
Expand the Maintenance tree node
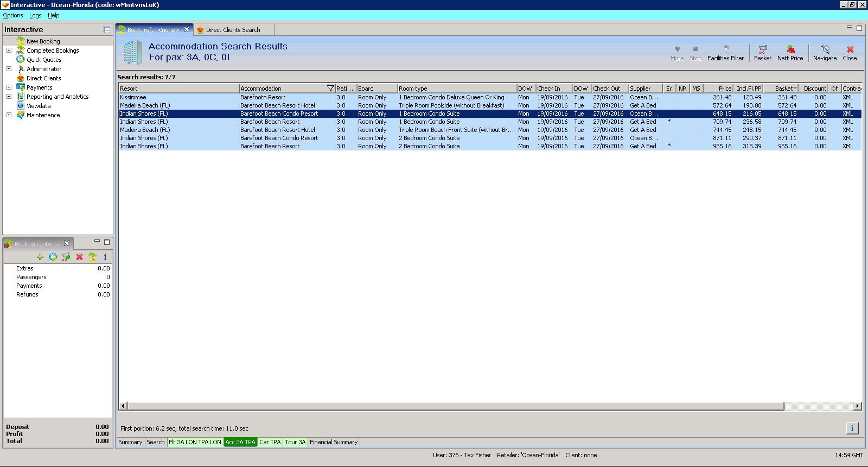coord(9,115)
